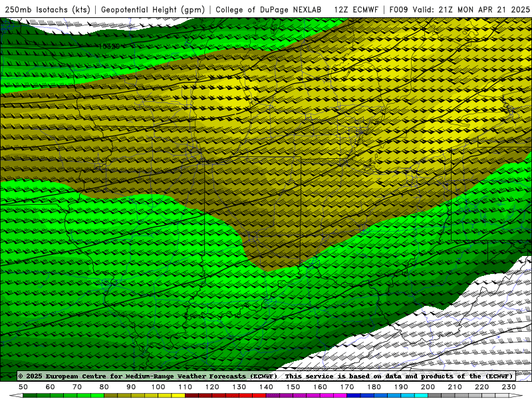532x399 pixels.
Task: Click the "College of DuPage NEXLAB" label
Action: (269, 9)
